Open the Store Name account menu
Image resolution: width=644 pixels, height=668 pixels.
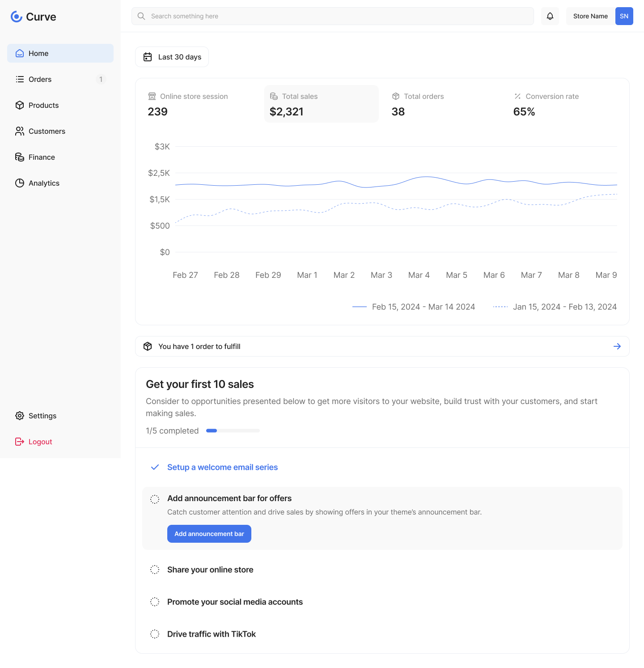(x=599, y=16)
